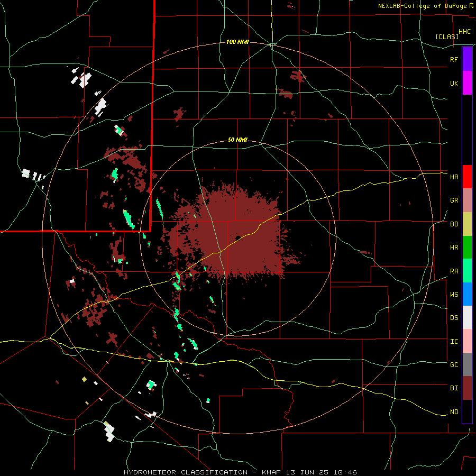Screen dimensions: 476x476
Task: Click the IC legend label
Action: 454,341
